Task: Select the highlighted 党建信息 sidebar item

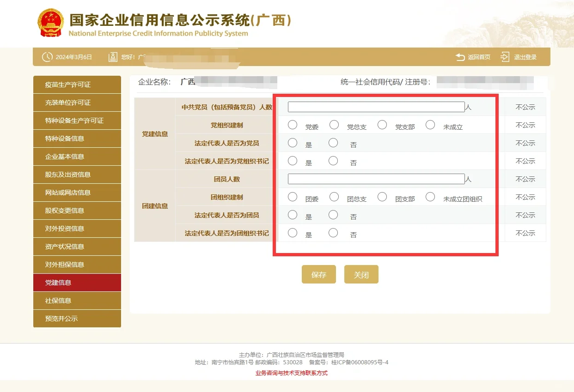Action: click(x=77, y=283)
